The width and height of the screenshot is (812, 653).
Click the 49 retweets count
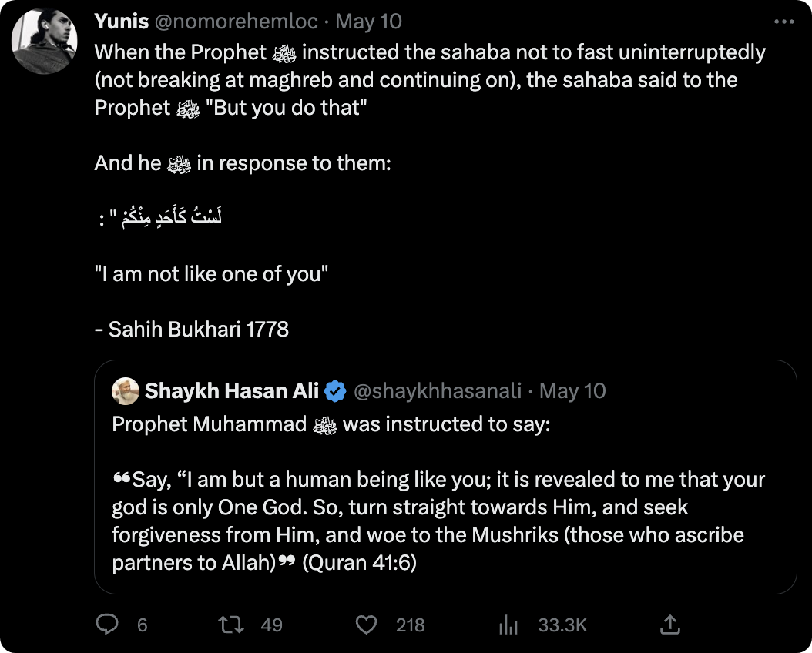[271, 625]
